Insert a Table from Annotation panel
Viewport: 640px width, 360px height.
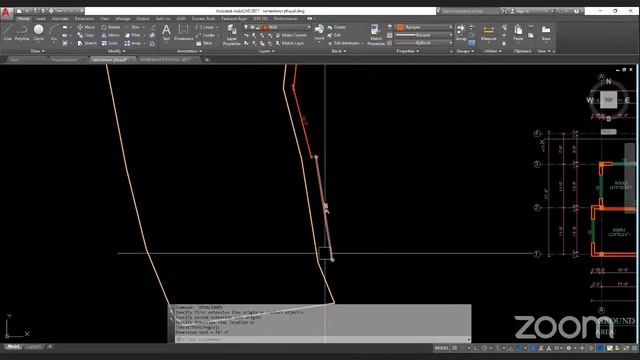click(x=204, y=43)
